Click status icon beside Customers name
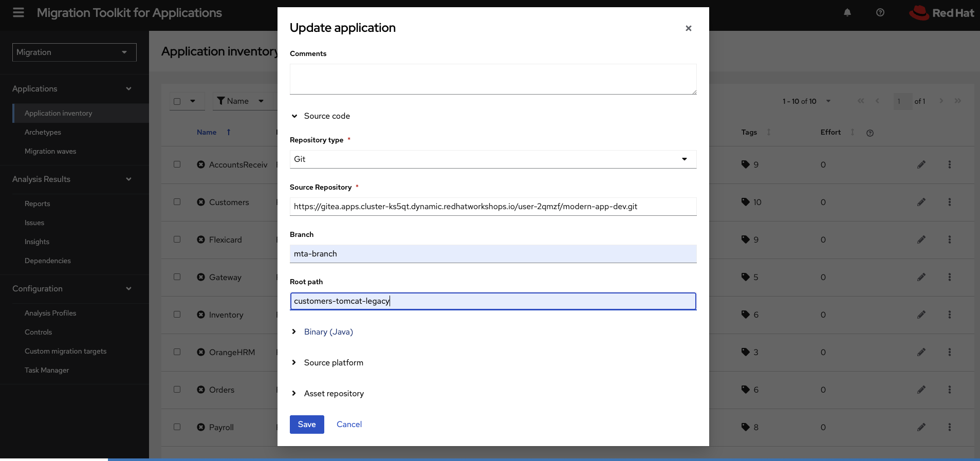The image size is (980, 461). point(201,202)
